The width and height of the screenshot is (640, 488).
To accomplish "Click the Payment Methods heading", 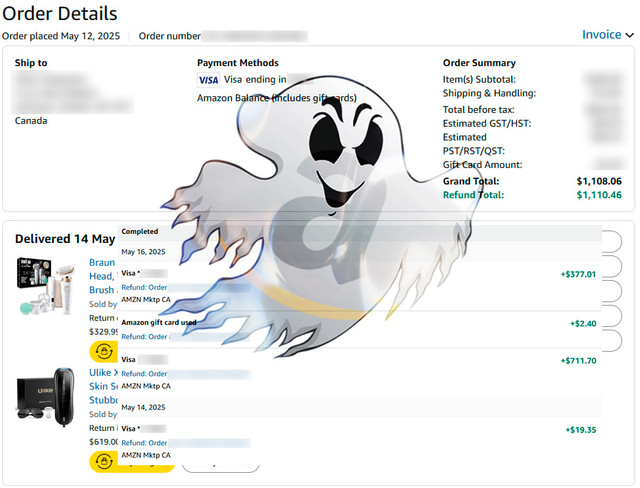I will 238,63.
